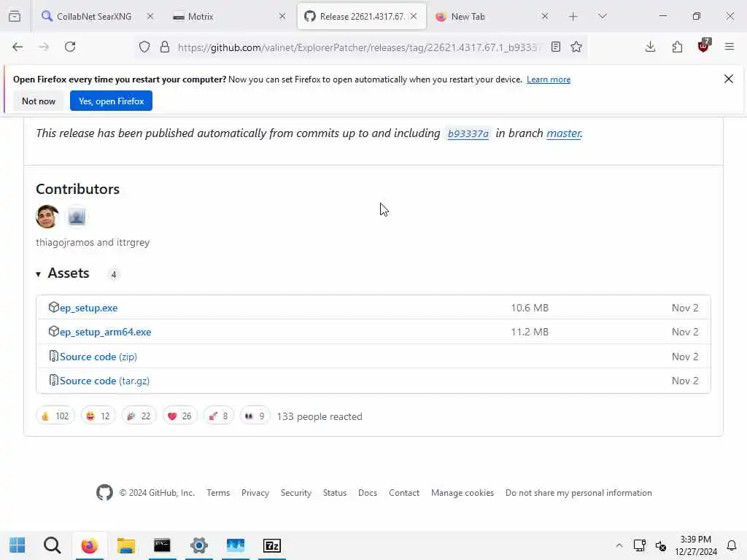Screen dimensions: 747x560
Task: Open ittrgrey contributor avatar
Action: [77, 217]
